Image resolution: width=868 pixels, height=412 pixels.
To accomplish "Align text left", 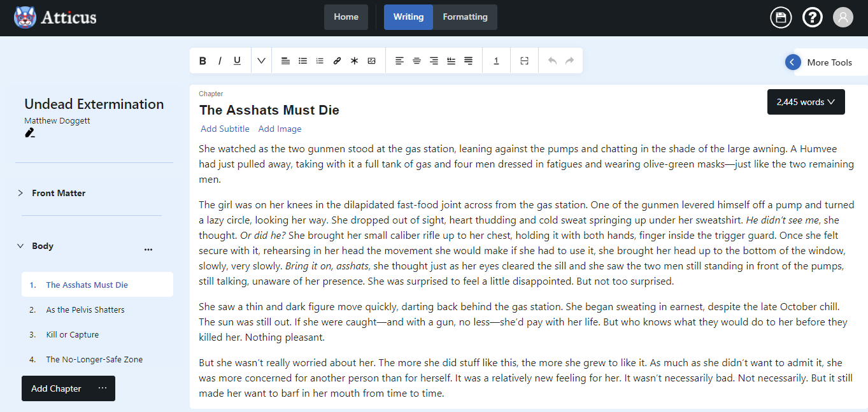I will tap(399, 61).
